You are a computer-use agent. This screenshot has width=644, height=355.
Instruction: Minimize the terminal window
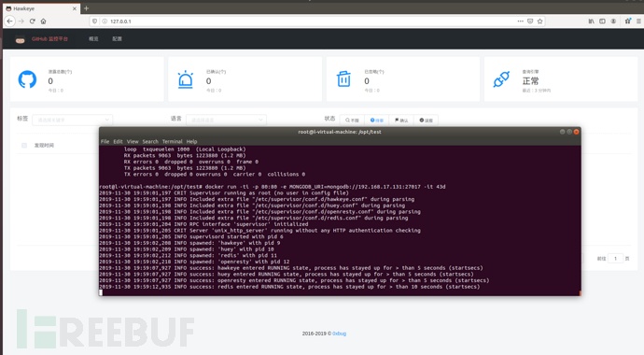coord(562,132)
